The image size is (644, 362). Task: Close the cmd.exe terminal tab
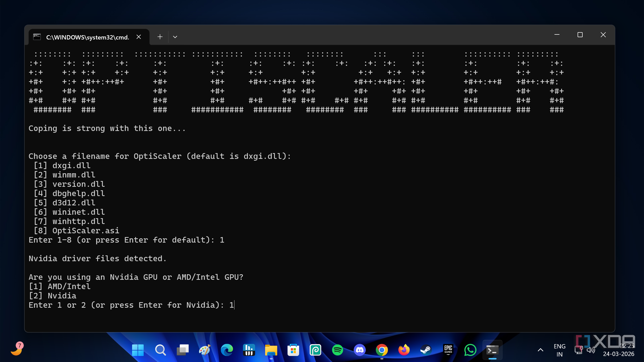point(139,37)
